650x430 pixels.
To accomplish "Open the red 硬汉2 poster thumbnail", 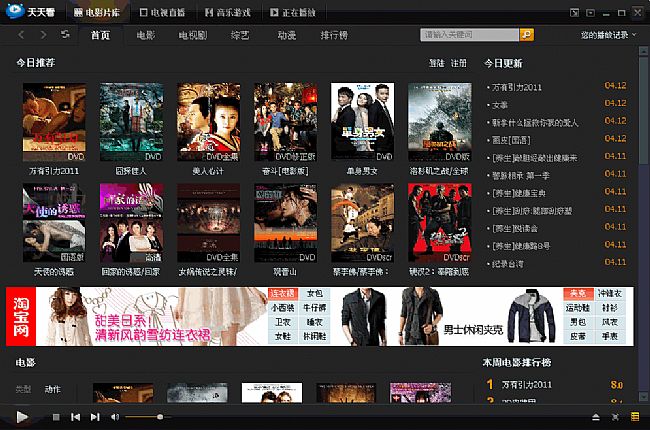I will click(440, 223).
